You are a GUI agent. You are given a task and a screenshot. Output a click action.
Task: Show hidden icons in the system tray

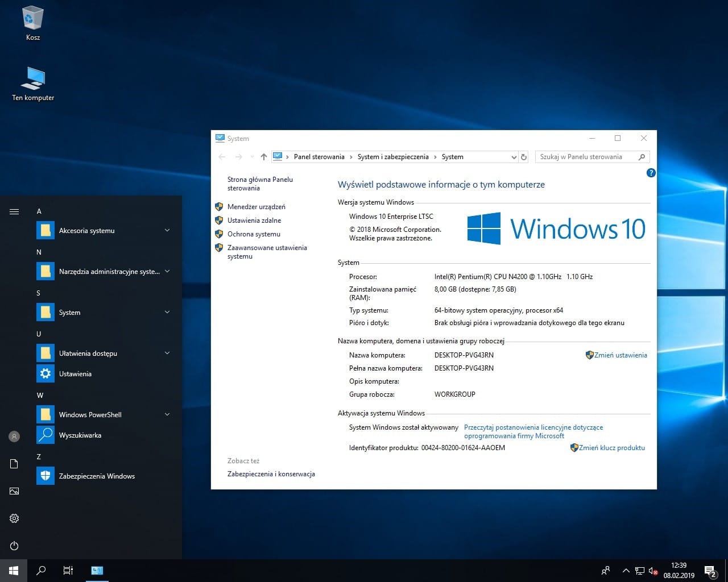click(x=626, y=570)
